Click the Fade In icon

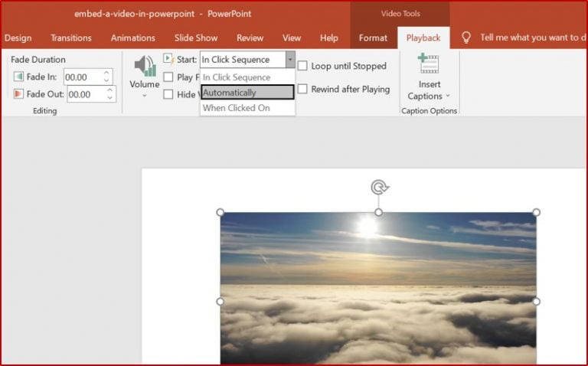(19, 77)
